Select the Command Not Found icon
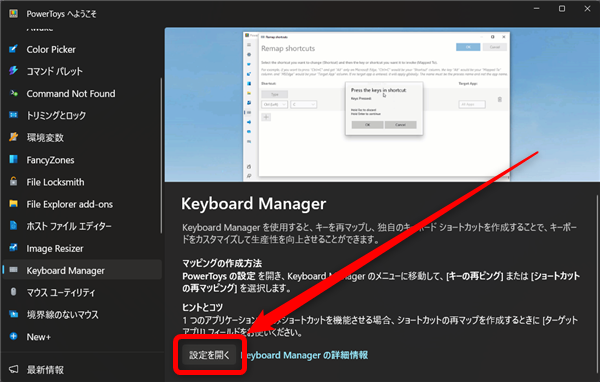 point(13,93)
